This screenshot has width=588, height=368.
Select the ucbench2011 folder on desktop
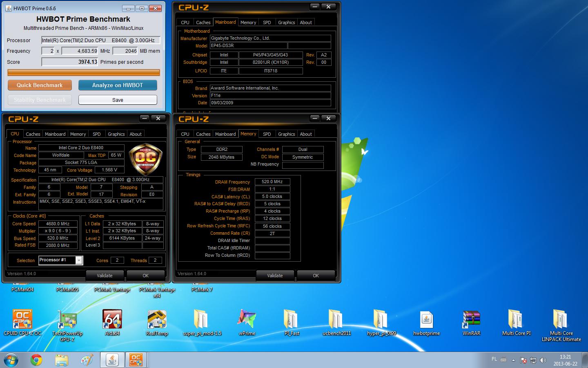pos(337,323)
